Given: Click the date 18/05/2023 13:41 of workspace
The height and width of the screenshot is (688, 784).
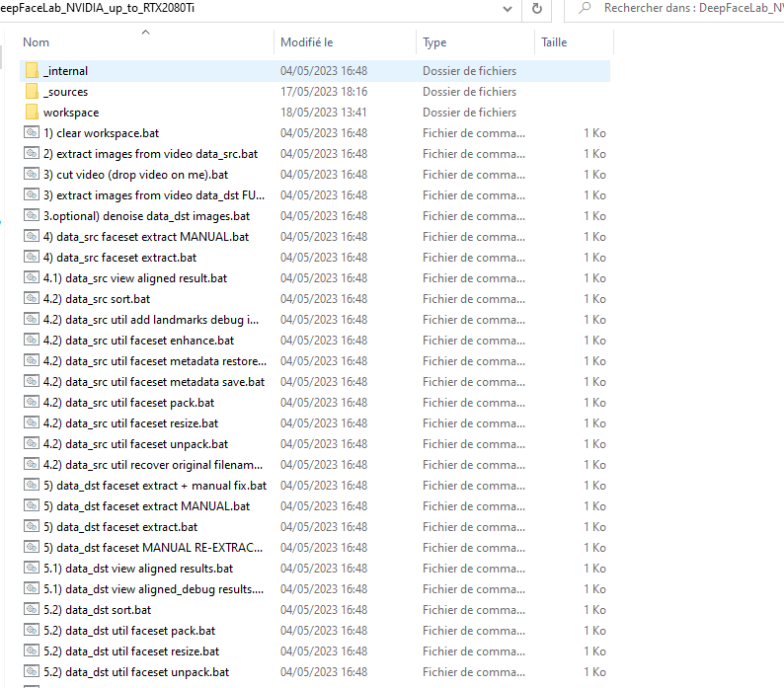Looking at the screenshot, I should [x=324, y=112].
